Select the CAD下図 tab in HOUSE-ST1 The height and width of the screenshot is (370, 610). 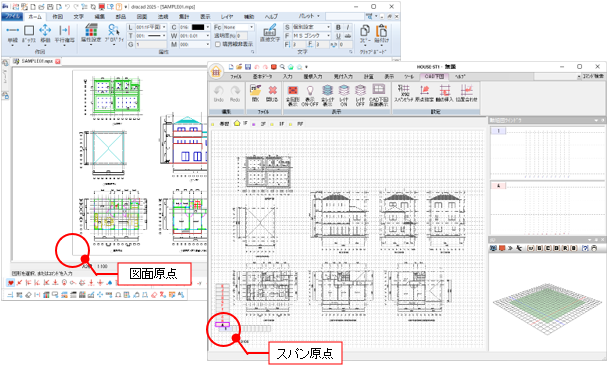[434, 77]
